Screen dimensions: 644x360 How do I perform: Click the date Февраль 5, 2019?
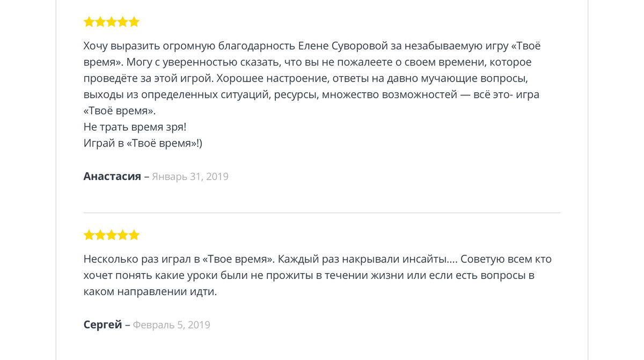[x=171, y=325]
